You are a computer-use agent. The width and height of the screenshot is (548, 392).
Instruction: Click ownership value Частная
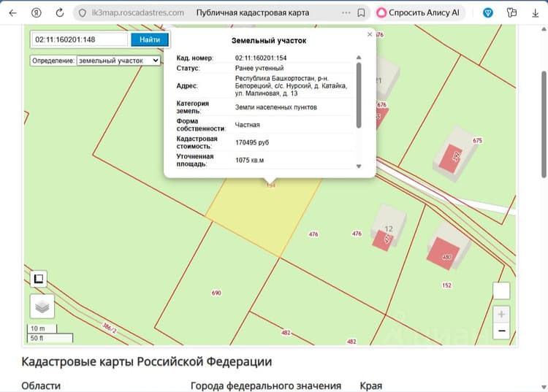pyautogui.click(x=248, y=125)
